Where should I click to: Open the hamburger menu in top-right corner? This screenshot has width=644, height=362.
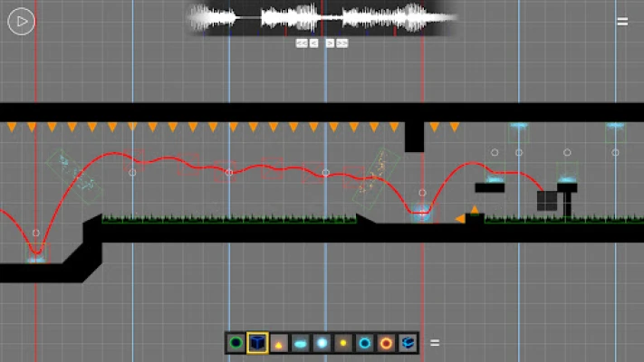622,22
